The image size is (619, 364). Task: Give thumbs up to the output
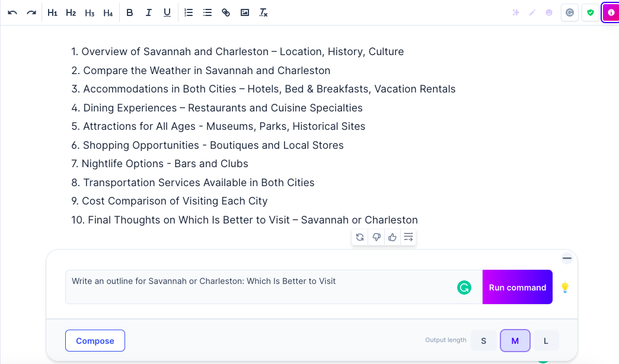pos(392,237)
